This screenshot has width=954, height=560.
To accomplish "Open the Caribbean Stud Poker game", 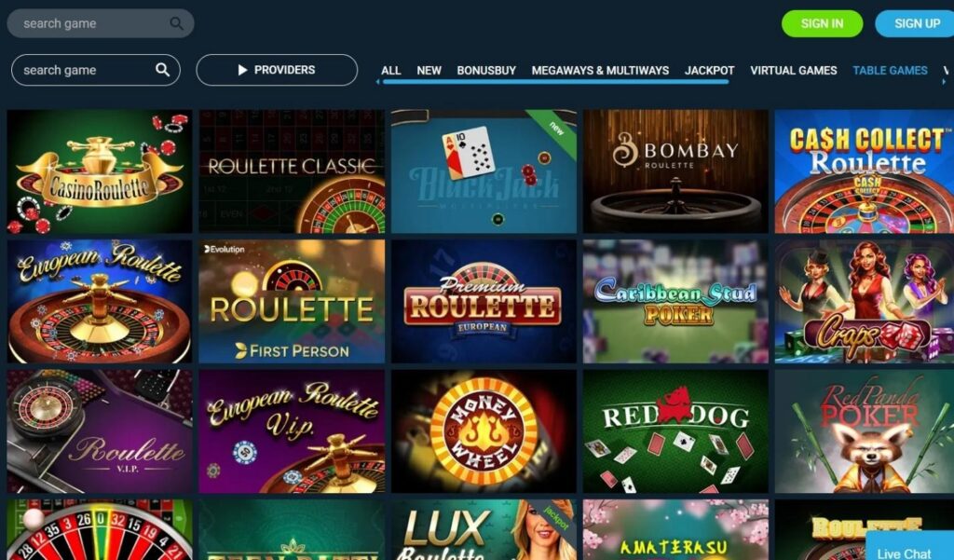I will [675, 301].
